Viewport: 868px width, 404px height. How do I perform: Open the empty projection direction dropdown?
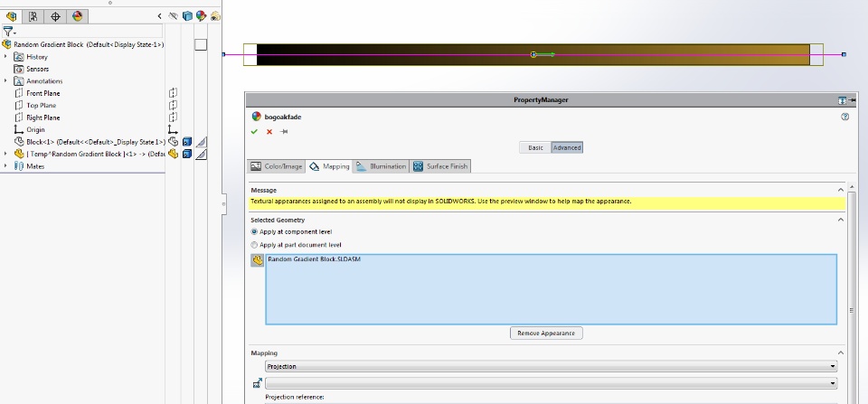coord(551,383)
